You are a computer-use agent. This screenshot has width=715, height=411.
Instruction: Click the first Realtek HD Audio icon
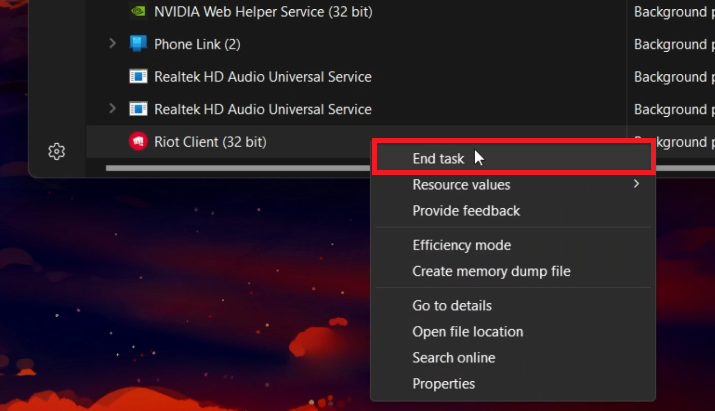(x=138, y=77)
